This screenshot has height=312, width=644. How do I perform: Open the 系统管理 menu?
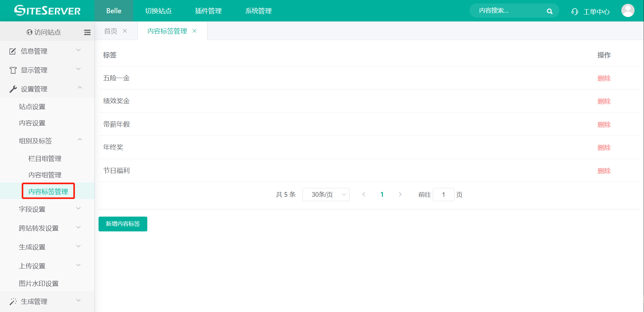pos(258,10)
